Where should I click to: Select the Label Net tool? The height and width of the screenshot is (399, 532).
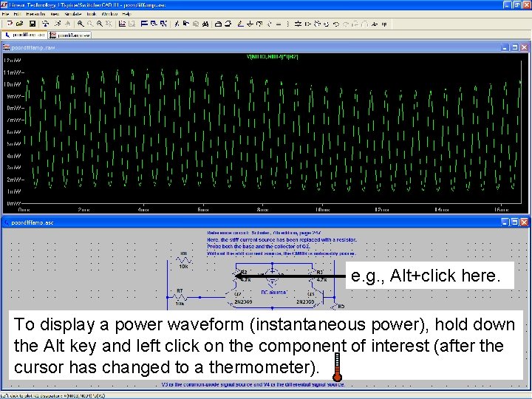(259, 24)
